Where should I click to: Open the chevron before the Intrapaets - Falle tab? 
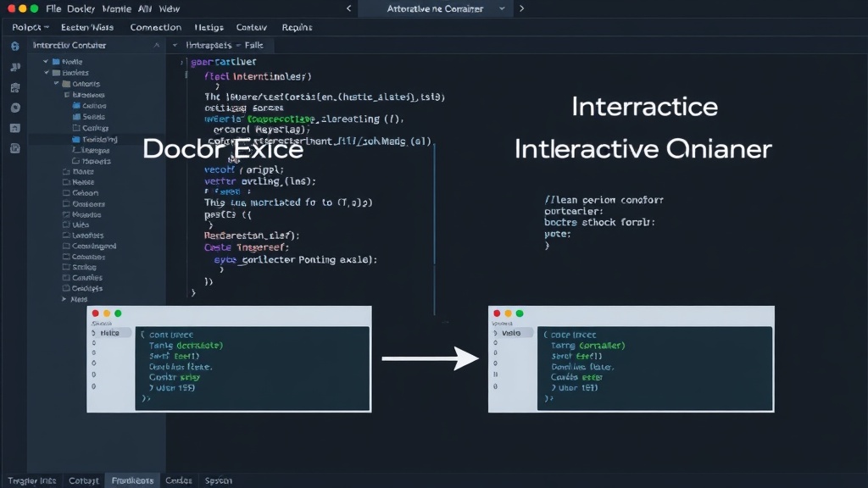click(x=175, y=46)
